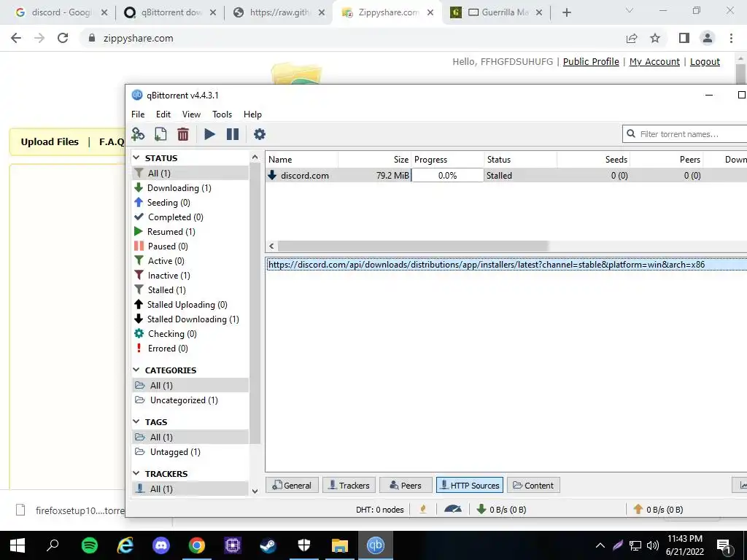Sort torrents by Peers column header
The width and height of the screenshot is (747, 560).
point(667,160)
